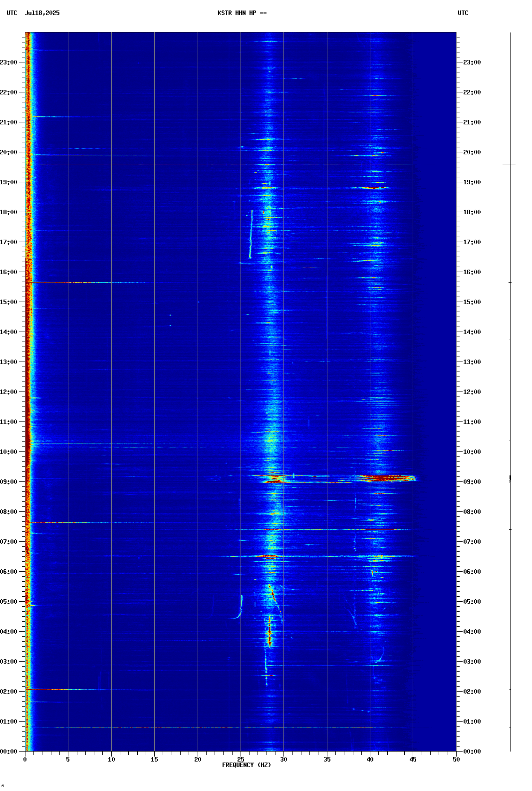This screenshot has height=791, width=532.
Task: Click the 25 Hz frequency tick label
Action: [x=241, y=760]
